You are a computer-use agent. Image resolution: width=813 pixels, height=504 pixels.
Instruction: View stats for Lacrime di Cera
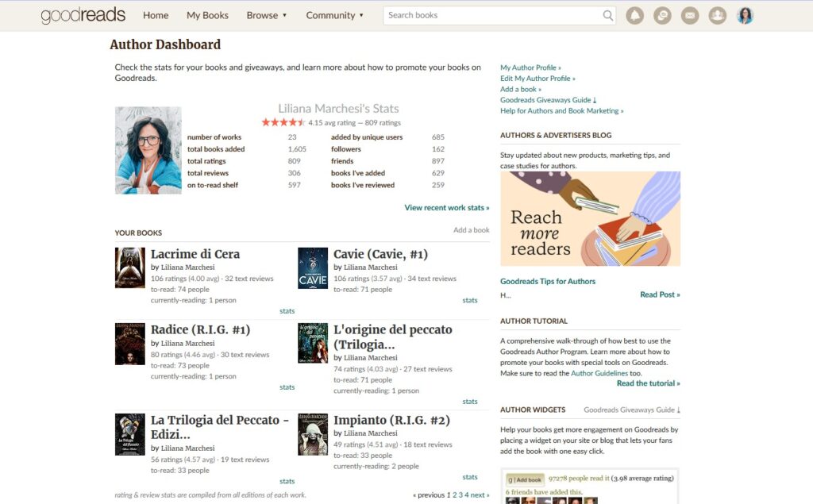pyautogui.click(x=287, y=311)
